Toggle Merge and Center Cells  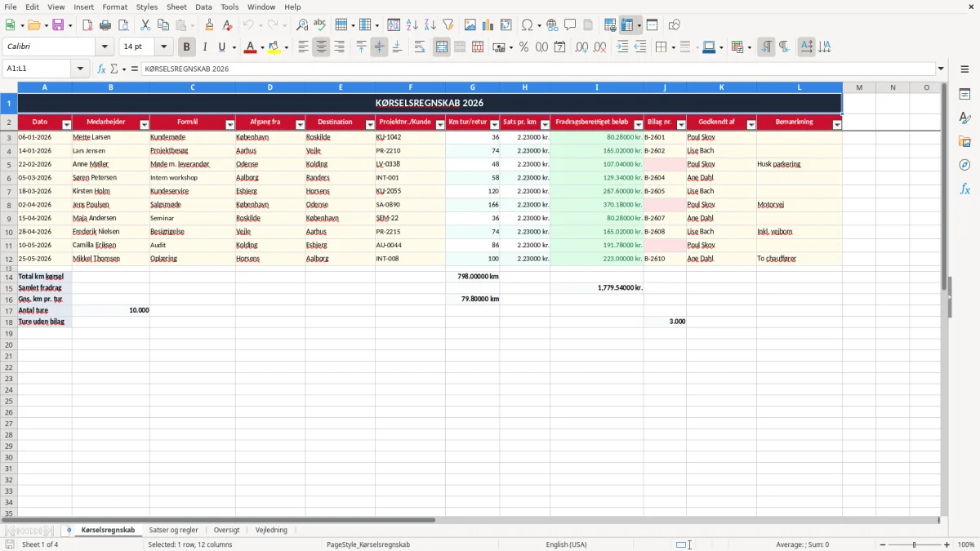[x=442, y=47]
